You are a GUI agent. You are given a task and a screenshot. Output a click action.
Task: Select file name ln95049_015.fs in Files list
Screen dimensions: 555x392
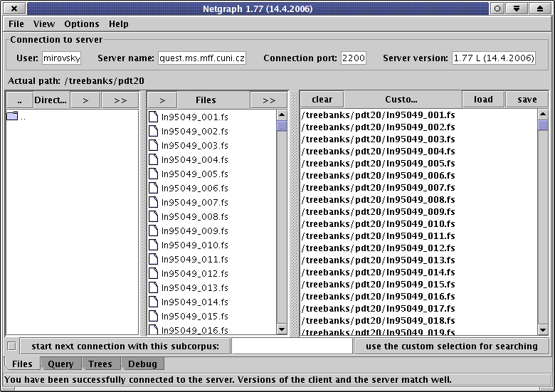pyautogui.click(x=195, y=317)
